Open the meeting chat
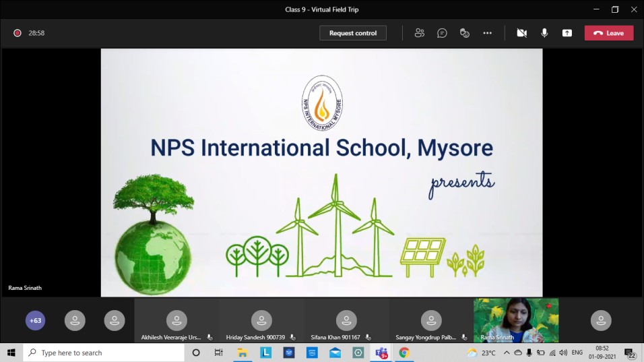Viewport: 644px width, 362px height. 442,33
